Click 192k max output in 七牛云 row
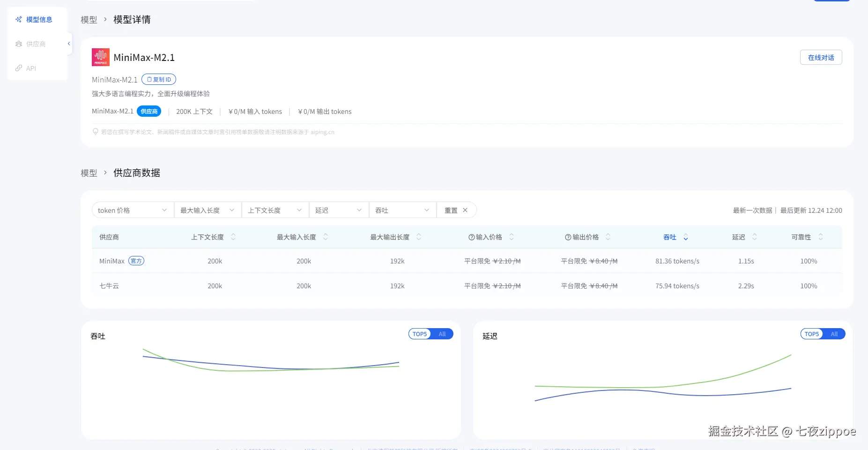Viewport: 868px width, 450px height. click(397, 286)
